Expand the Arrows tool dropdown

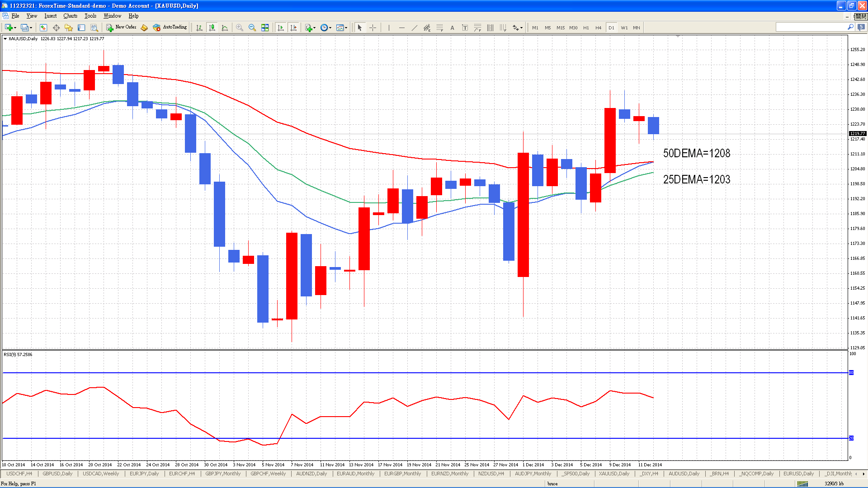click(x=522, y=28)
